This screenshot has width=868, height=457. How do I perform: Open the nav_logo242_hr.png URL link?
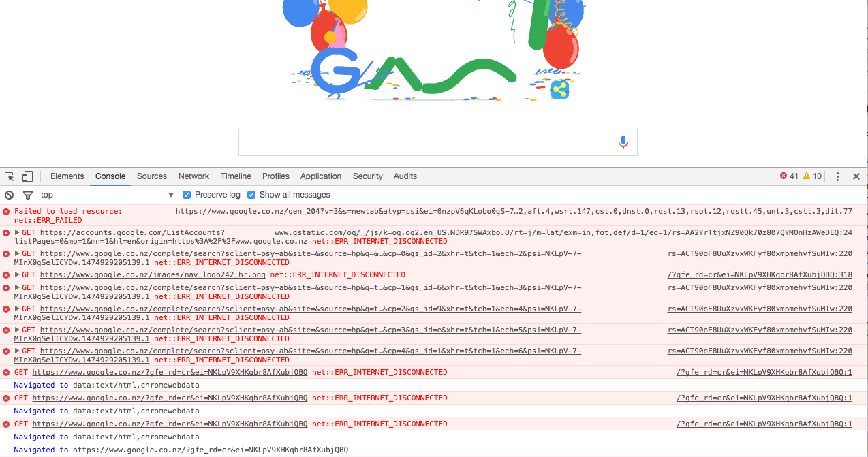pos(153,275)
